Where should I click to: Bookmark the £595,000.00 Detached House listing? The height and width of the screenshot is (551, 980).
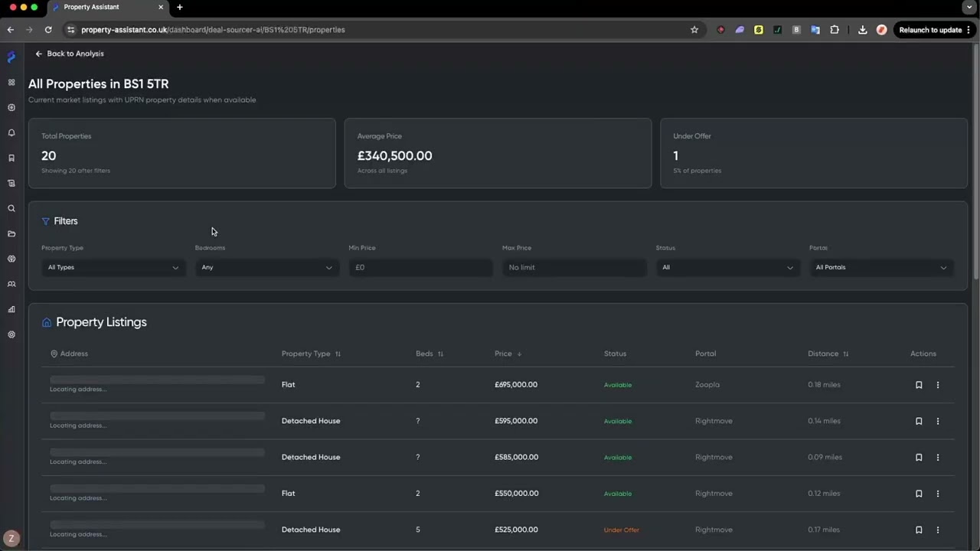tap(919, 421)
